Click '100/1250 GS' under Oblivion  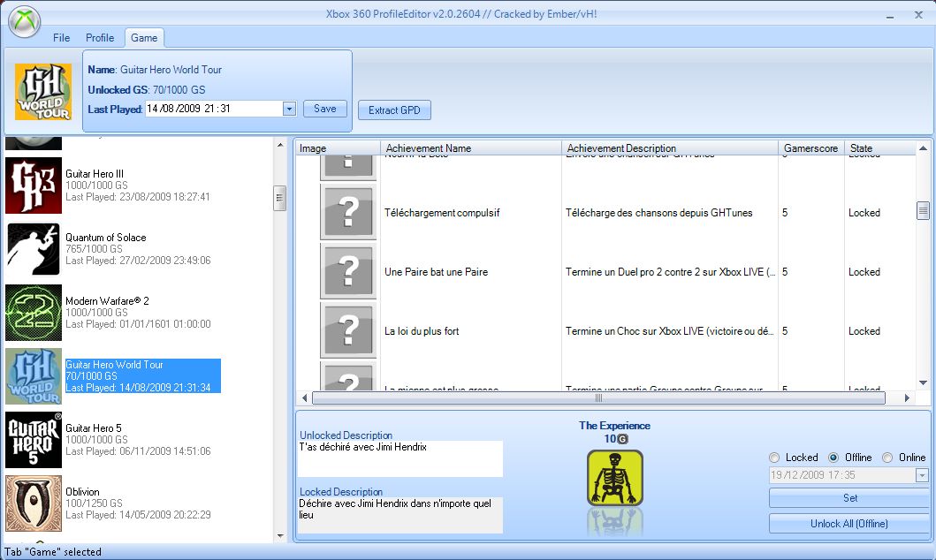pyautogui.click(x=94, y=503)
